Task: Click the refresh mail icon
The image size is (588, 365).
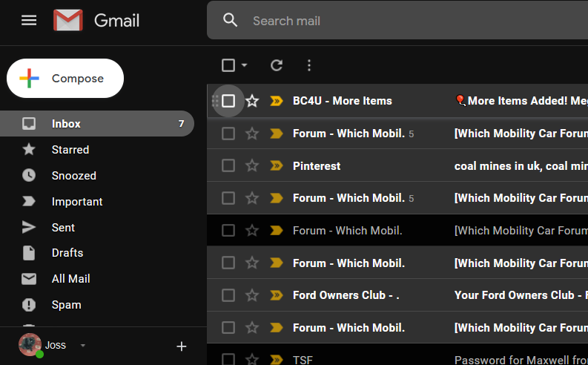Action: (x=277, y=65)
